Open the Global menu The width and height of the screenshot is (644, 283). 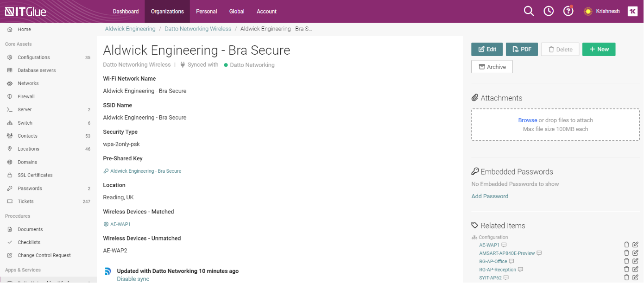(x=237, y=11)
